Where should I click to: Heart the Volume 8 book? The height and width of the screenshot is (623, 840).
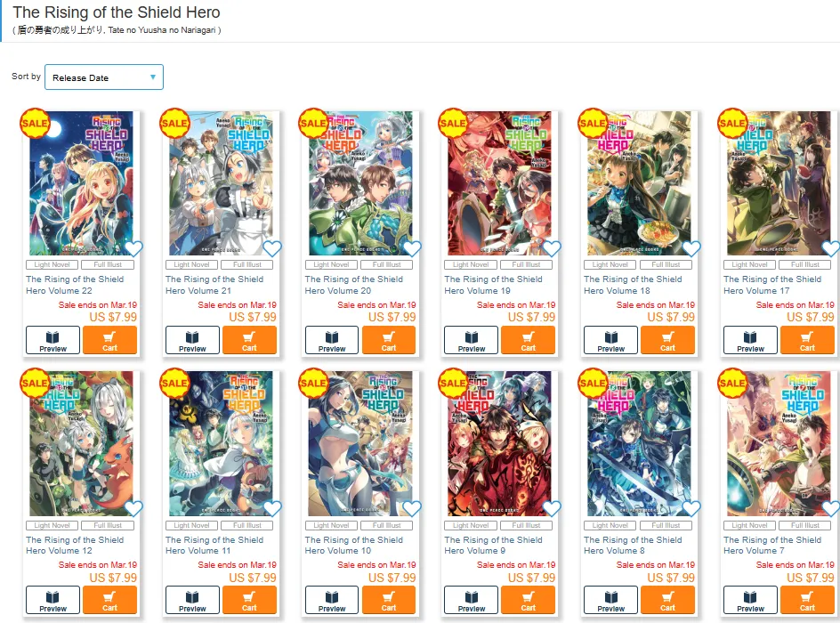tap(691, 508)
